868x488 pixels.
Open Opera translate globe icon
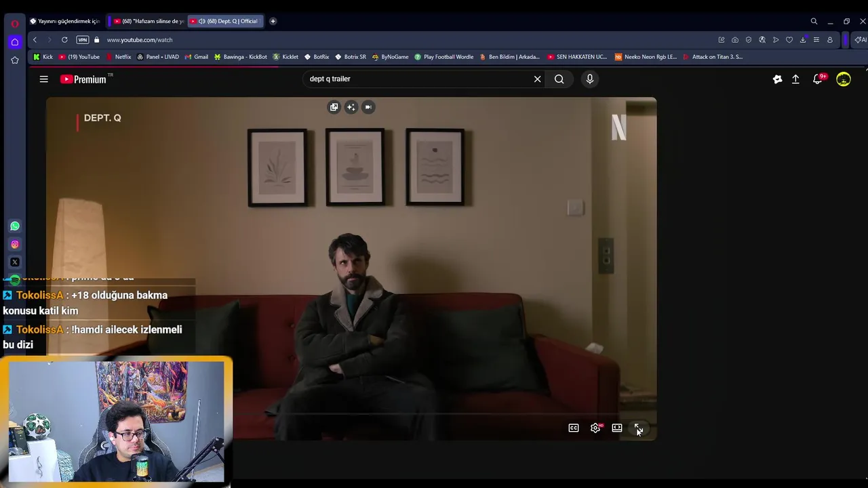(x=762, y=40)
